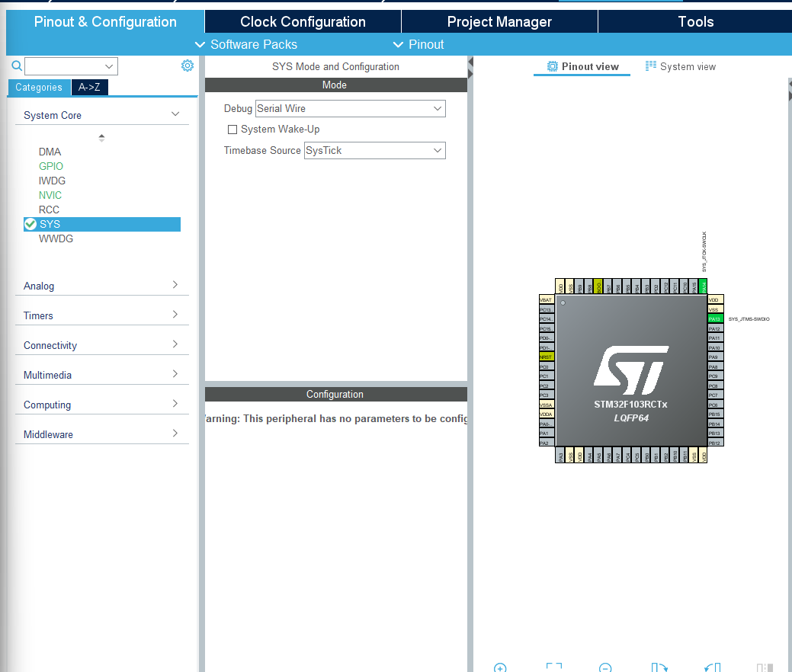Open the search combo box dropdown arrow
792x672 pixels.
click(x=108, y=66)
